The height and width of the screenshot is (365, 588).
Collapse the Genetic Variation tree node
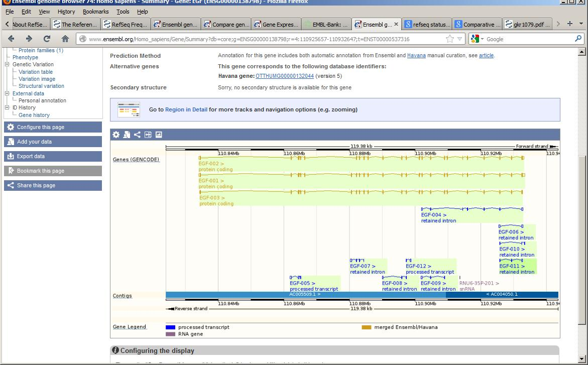click(x=7, y=65)
